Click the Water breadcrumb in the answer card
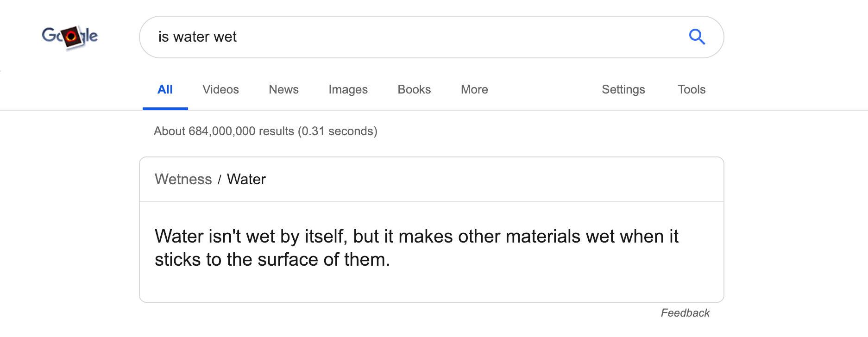This screenshot has height=337, width=868. (x=246, y=179)
